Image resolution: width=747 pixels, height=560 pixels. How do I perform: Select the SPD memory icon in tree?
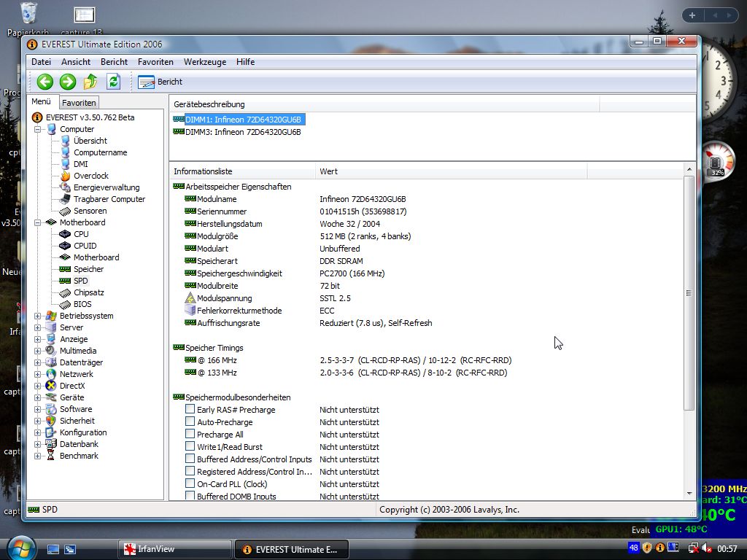pyautogui.click(x=65, y=281)
